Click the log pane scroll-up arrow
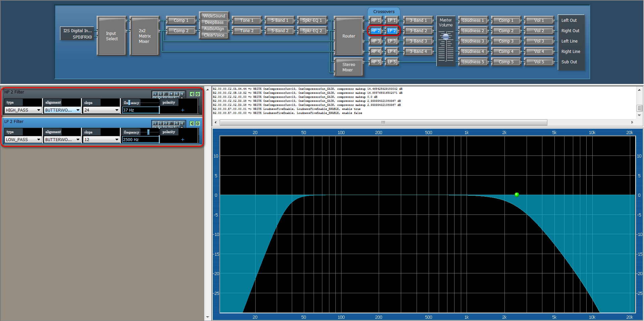 point(639,90)
